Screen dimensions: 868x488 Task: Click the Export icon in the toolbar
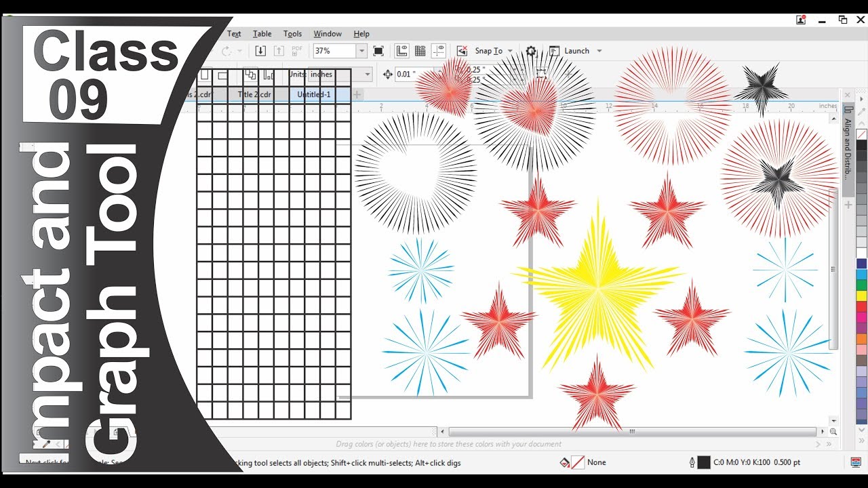278,51
